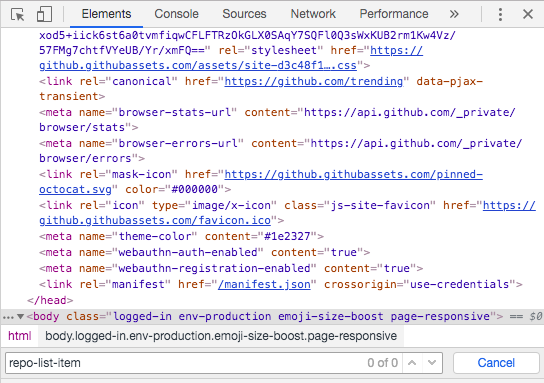Viewport: 544px width, 383px height.
Task: Cancel the element search
Action: (496, 363)
